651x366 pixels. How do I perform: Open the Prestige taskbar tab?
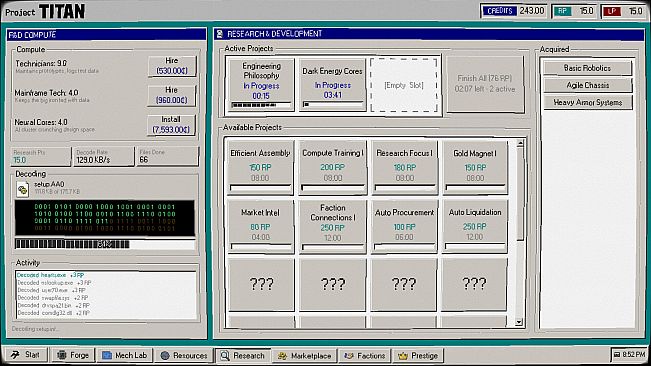point(418,355)
